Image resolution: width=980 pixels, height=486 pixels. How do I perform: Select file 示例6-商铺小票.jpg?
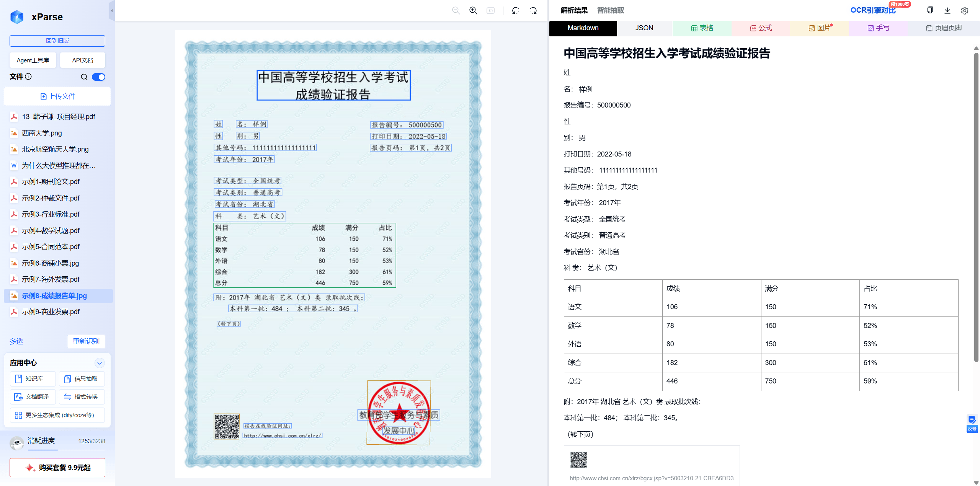click(58, 263)
